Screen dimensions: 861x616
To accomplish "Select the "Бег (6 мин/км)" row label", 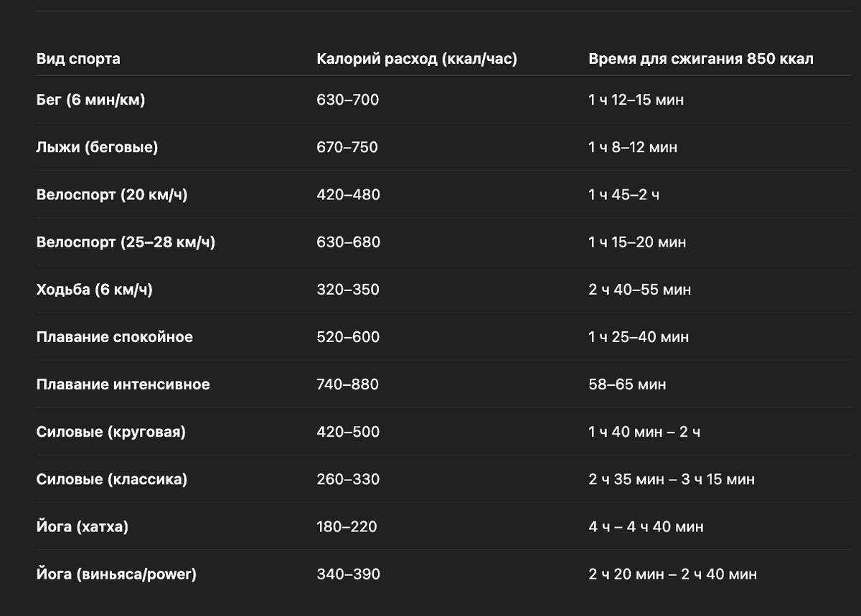I will (x=90, y=100).
